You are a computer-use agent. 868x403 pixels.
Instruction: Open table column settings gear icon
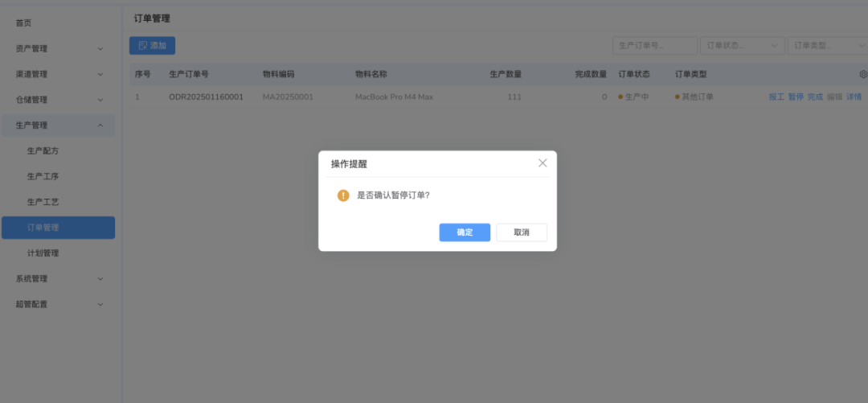[x=863, y=74]
